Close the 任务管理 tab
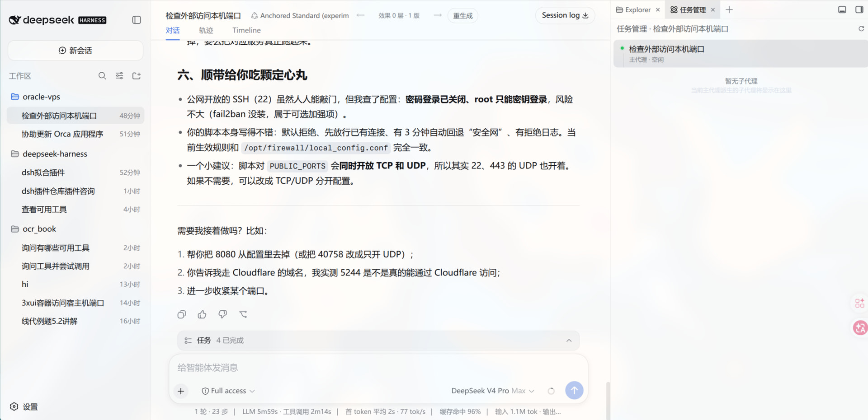The image size is (868, 420). (713, 9)
